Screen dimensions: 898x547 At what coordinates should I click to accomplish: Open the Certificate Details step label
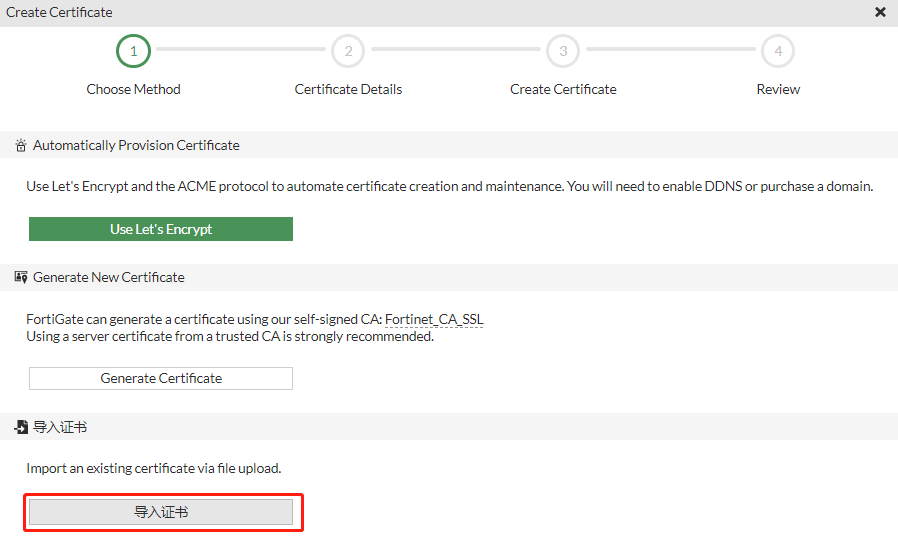pos(348,89)
